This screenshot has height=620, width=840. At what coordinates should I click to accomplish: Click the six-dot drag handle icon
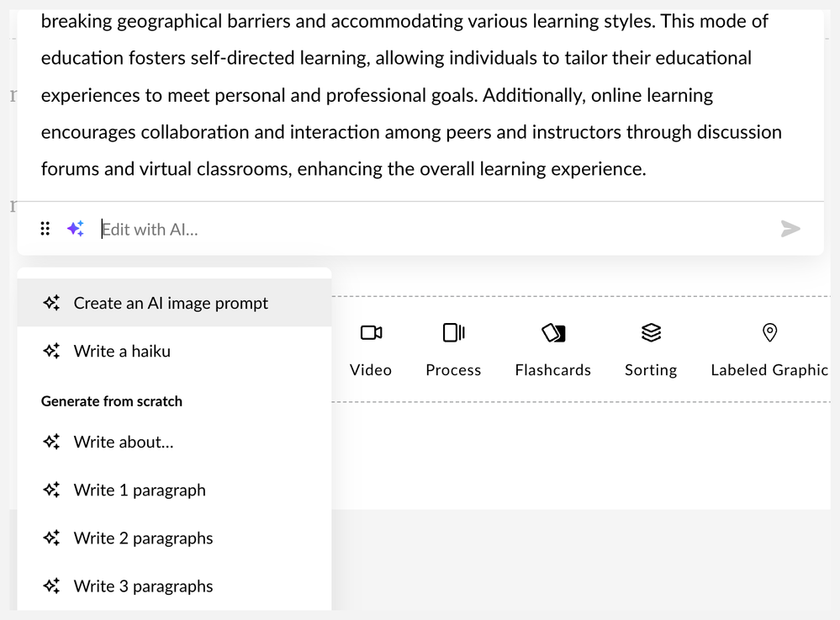click(45, 229)
